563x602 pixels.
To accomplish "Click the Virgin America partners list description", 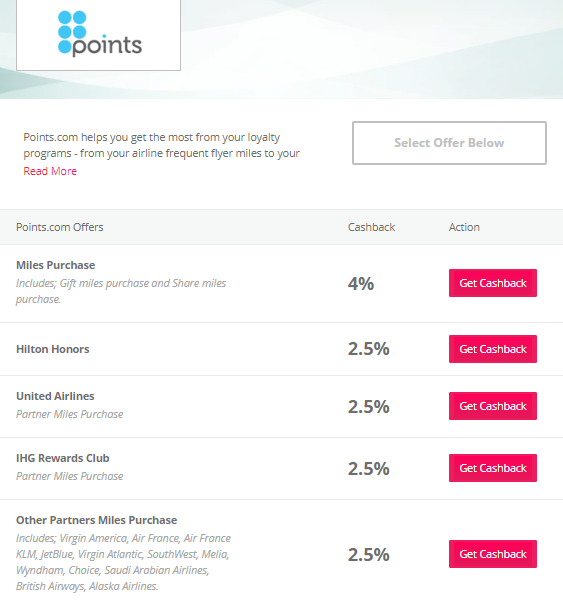I will 123,562.
